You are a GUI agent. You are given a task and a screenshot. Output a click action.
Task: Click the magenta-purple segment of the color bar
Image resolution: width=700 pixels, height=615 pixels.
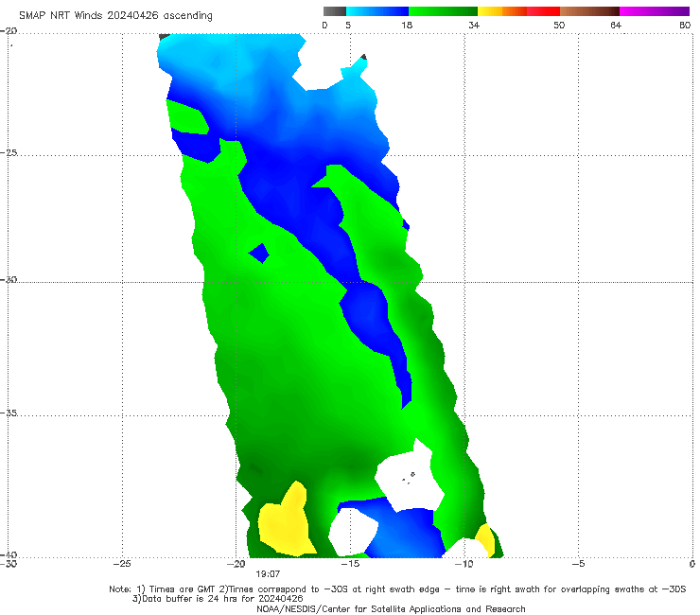(655, 11)
